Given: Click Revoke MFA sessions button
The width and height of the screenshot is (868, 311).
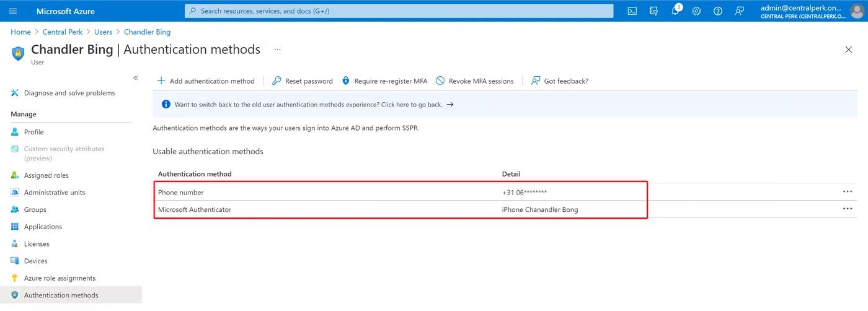Looking at the screenshot, I should click(475, 81).
